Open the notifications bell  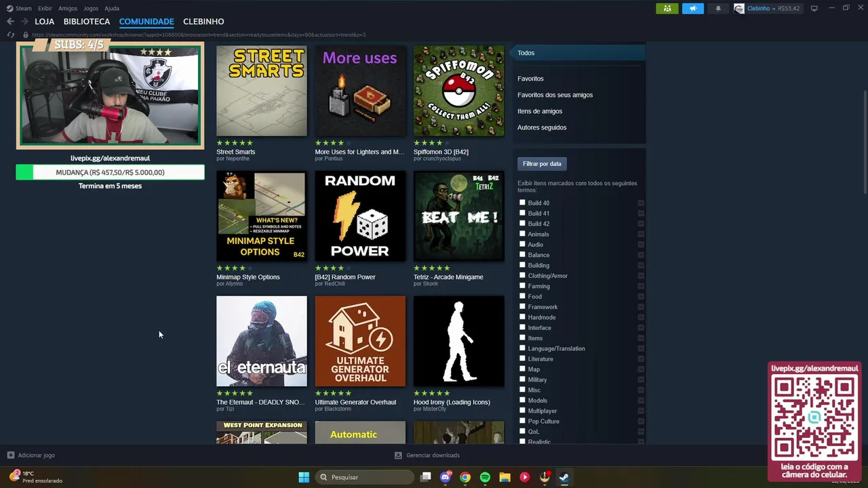pyautogui.click(x=718, y=9)
